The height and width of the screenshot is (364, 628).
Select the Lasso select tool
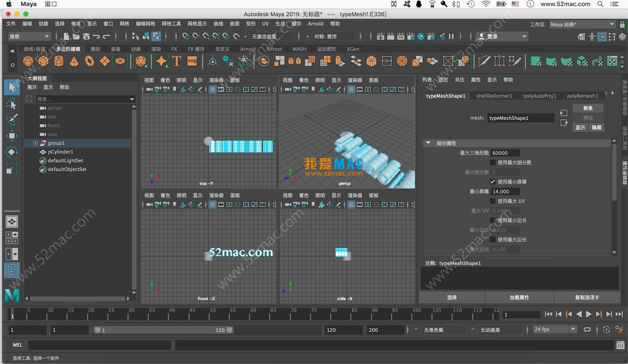tap(11, 103)
